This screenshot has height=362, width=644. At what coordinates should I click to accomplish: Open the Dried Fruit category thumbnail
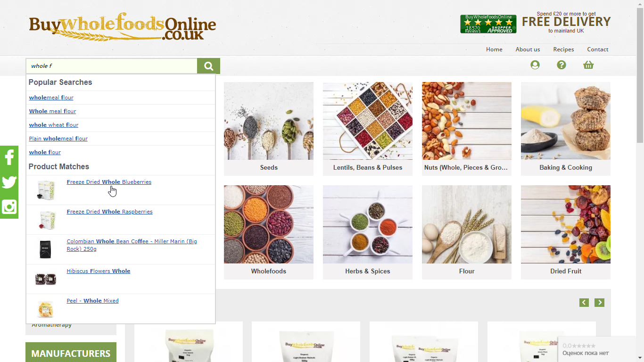(566, 232)
